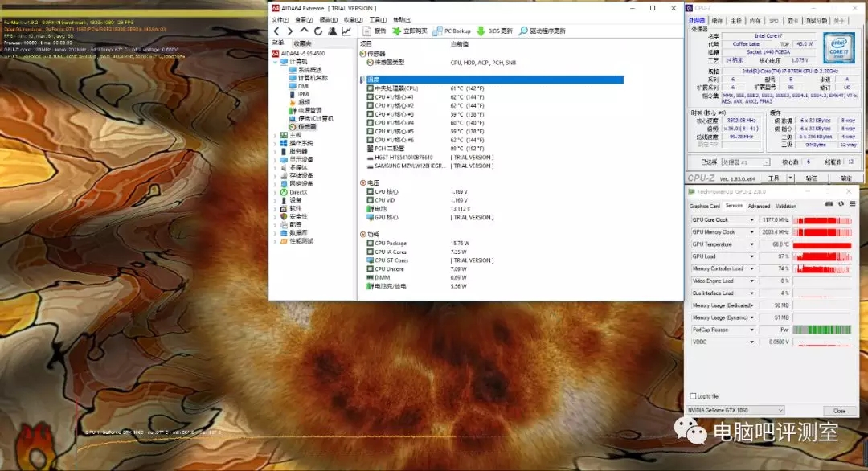Screen dimensions: 868x471
Task: Open the GPU Core Clock sensor dropdown
Action: click(x=752, y=220)
